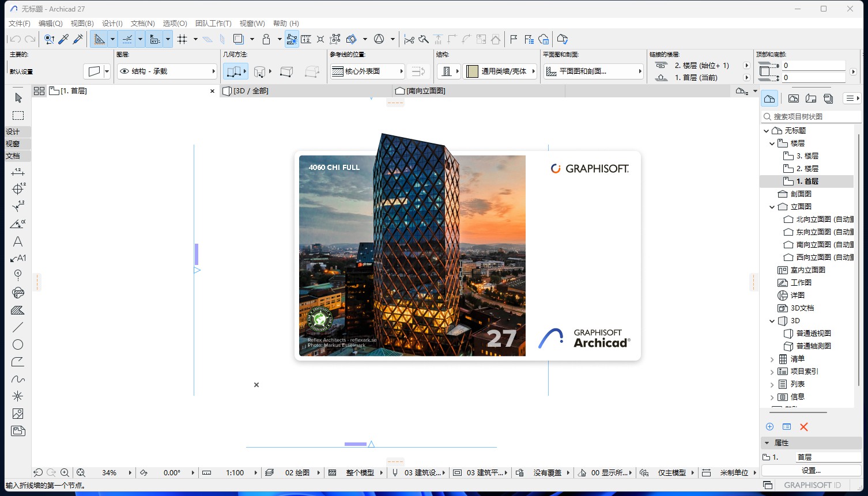Viewport: 868px width, 496px height.
Task: Open the 平面图和剖面 dropdown
Action: (x=593, y=71)
